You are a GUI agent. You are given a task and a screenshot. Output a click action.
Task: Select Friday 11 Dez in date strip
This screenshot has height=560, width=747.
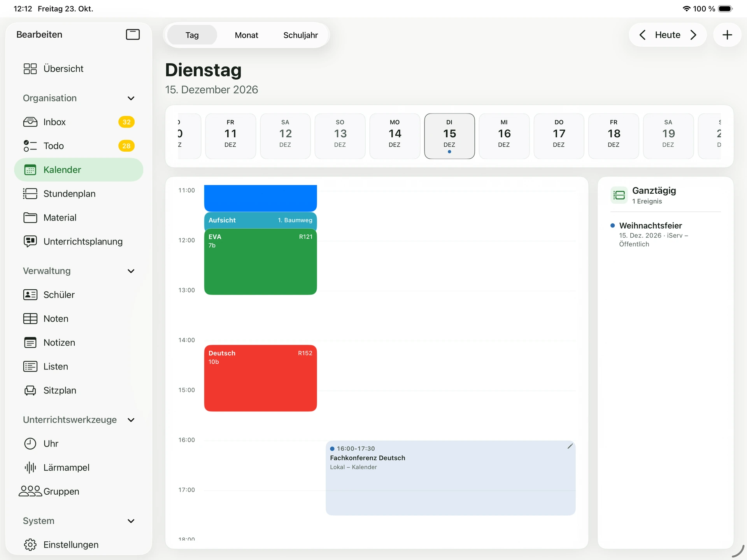pyautogui.click(x=230, y=136)
